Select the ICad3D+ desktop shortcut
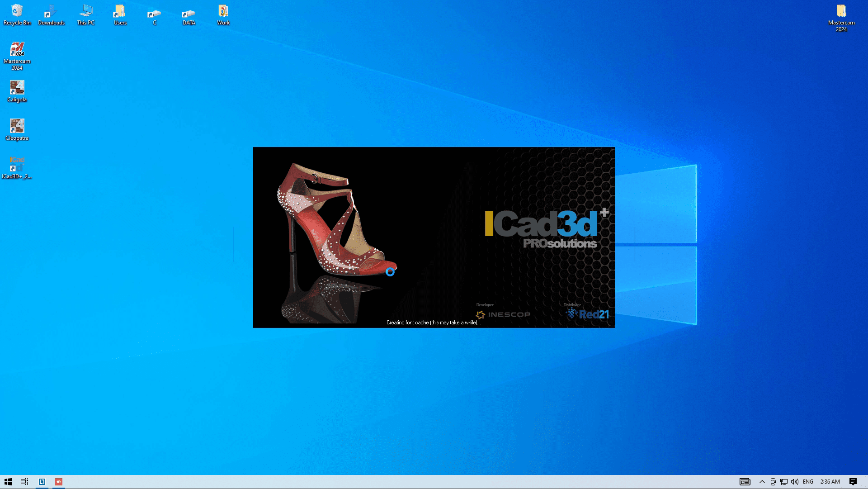Viewport: 868px width, 489px height. (17, 167)
